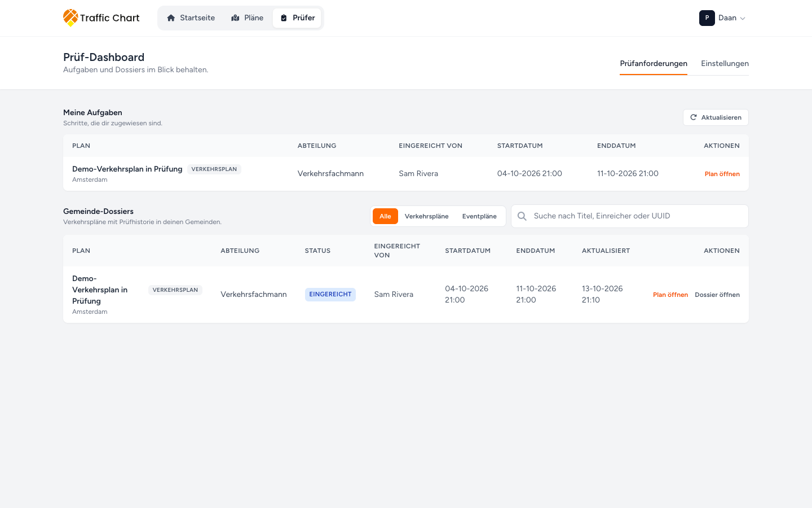Click the refresh icon in Aktualisieren

[694, 117]
